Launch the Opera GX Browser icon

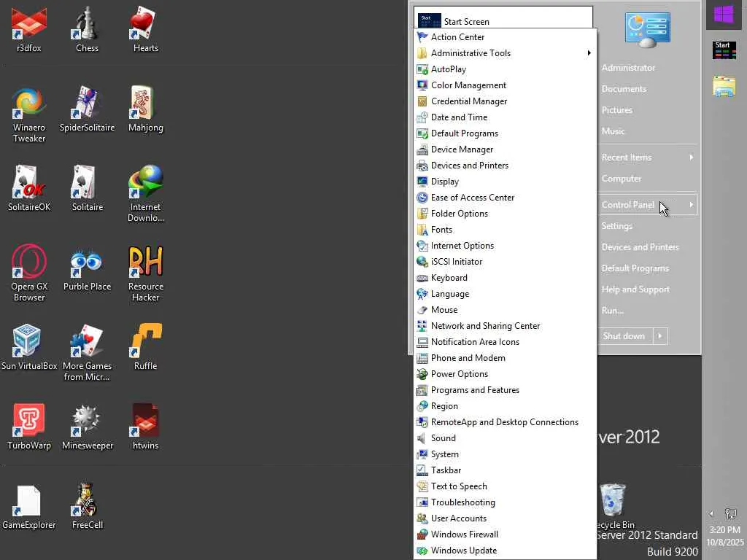point(29,273)
